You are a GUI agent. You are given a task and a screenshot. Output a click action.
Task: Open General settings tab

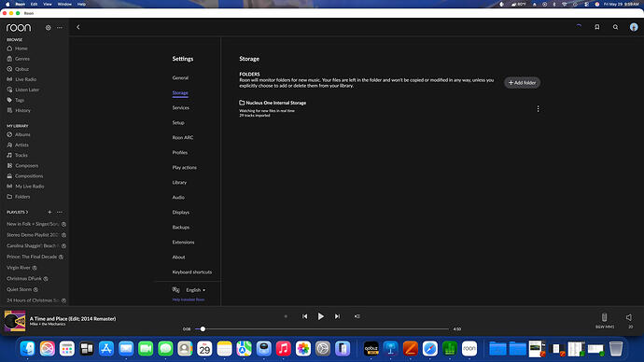180,78
